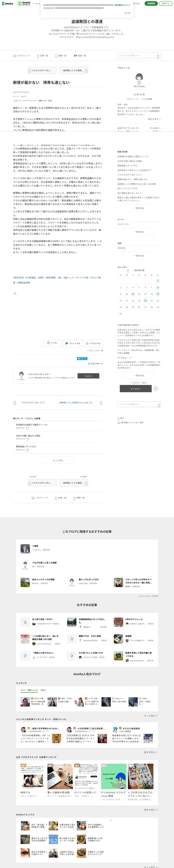Click the リブログする reblog button
This screenshot has width=174, height=868.
point(93,343)
